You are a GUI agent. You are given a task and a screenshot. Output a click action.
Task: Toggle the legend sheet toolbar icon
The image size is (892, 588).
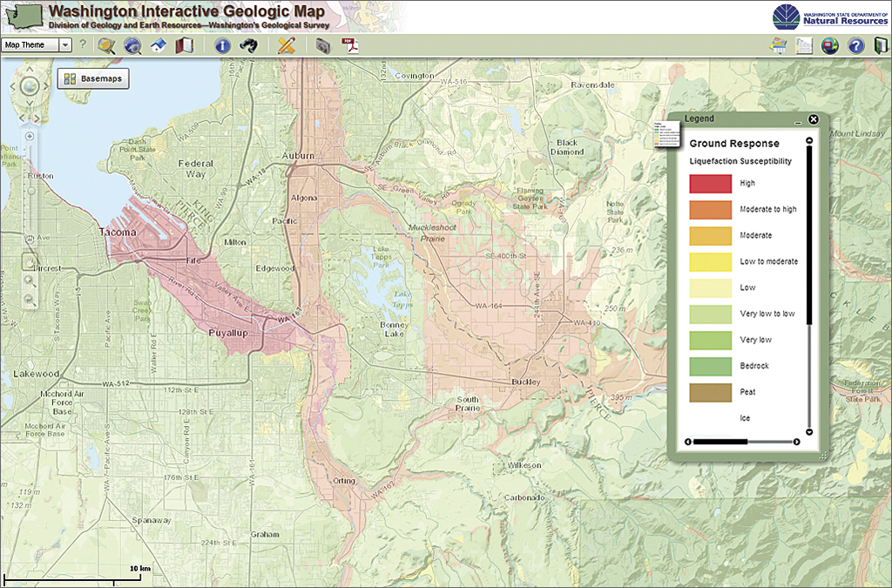click(x=803, y=45)
